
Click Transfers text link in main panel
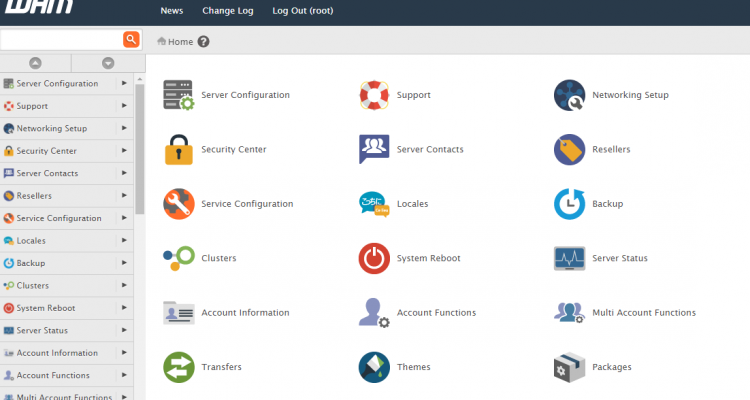click(x=221, y=367)
